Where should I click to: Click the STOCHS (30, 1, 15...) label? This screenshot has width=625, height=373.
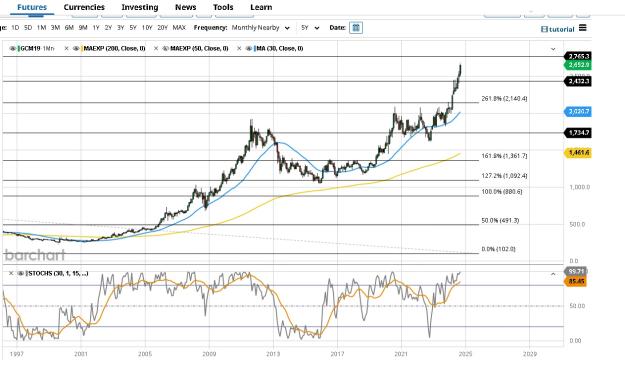click(x=58, y=273)
